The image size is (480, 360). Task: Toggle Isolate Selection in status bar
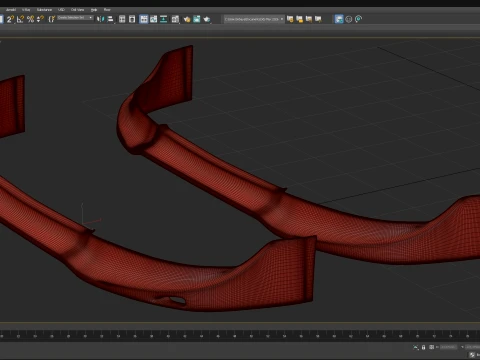click(x=416, y=347)
